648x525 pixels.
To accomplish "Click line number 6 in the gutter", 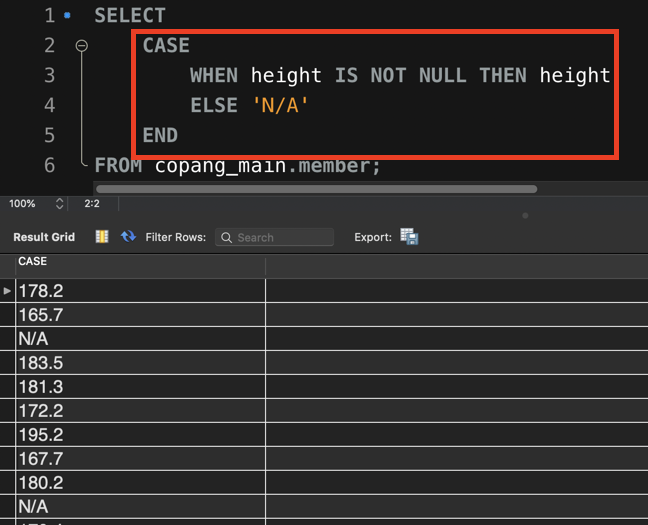I will [x=50, y=165].
